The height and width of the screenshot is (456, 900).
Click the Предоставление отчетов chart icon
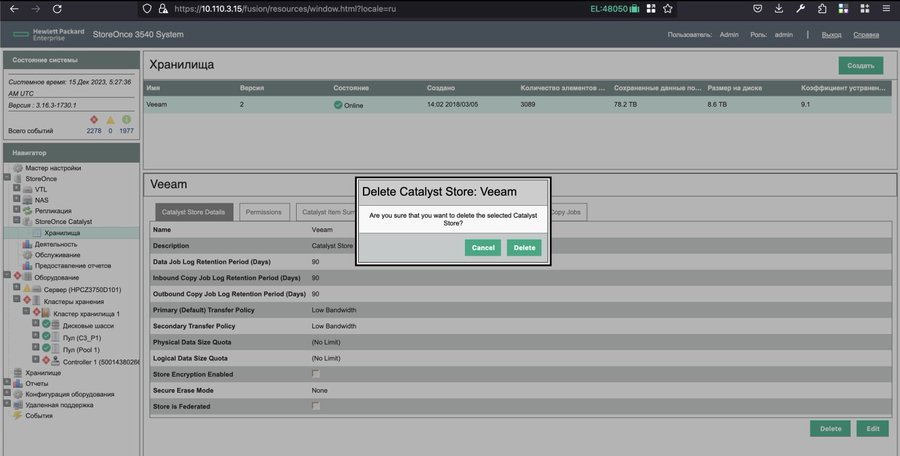click(27, 265)
